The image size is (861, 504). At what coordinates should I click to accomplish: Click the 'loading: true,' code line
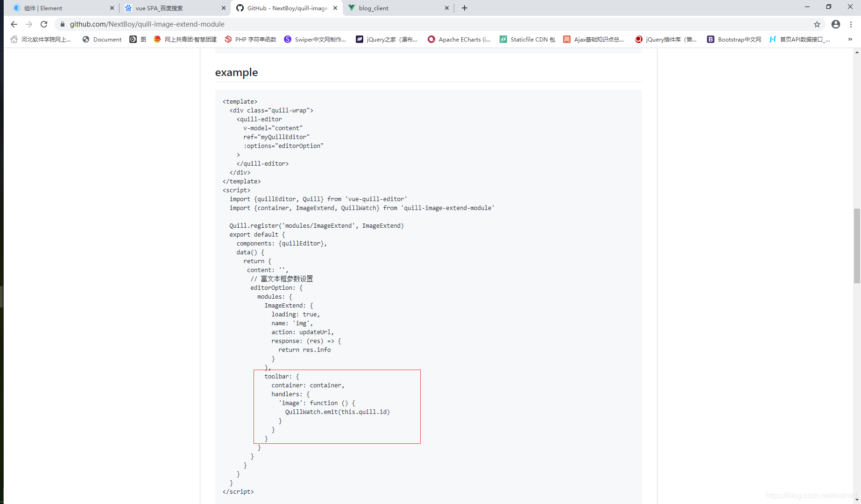[x=296, y=315]
